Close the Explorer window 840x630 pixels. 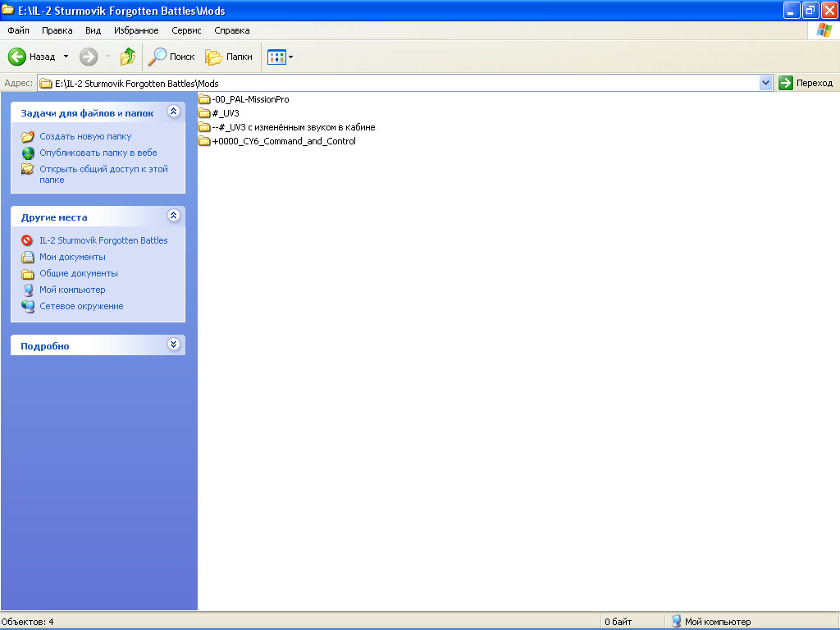(829, 10)
